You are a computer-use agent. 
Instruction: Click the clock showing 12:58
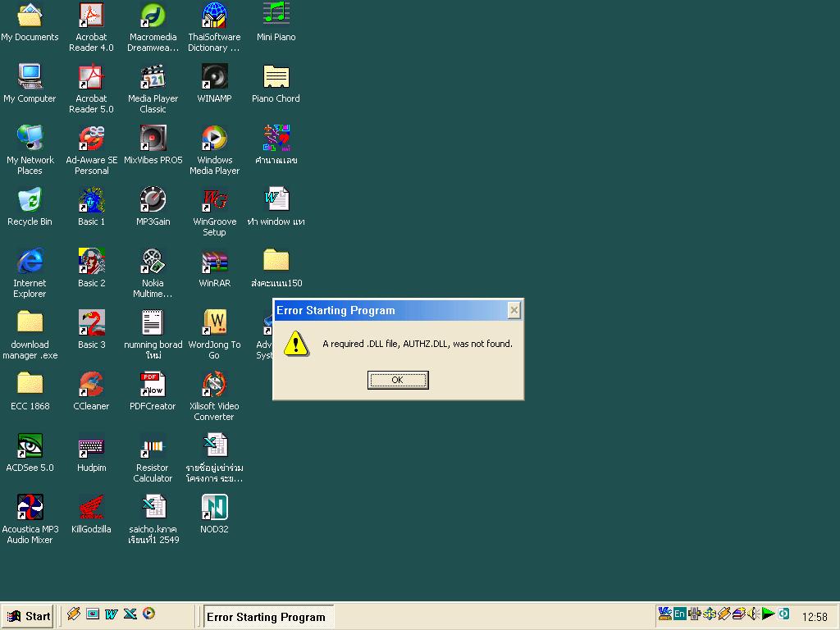point(815,617)
